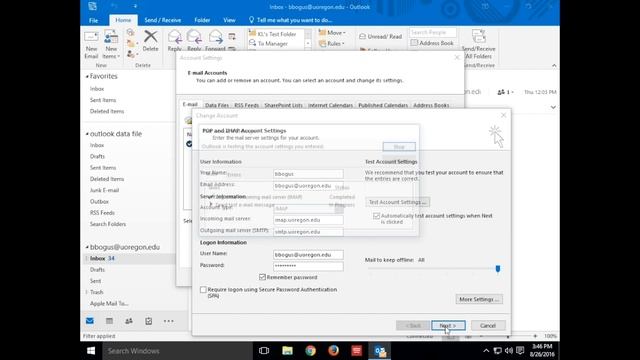Screen dimensions: 640x360
Task: Delete the selected message with Delete icon
Action: click(151, 41)
